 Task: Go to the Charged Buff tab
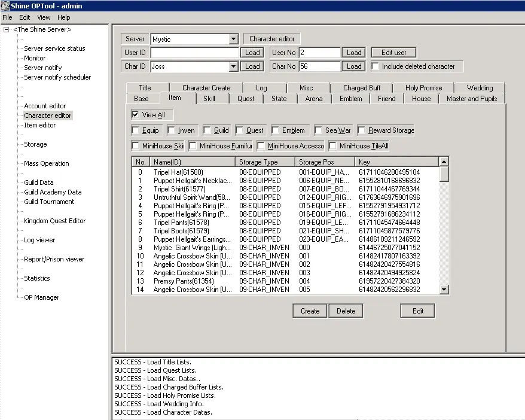(362, 88)
